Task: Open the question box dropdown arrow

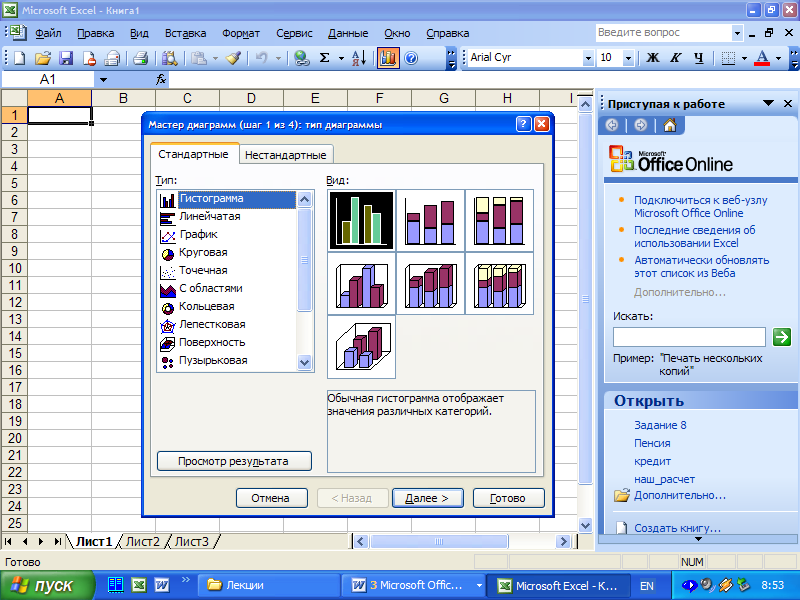Action: coord(737,33)
